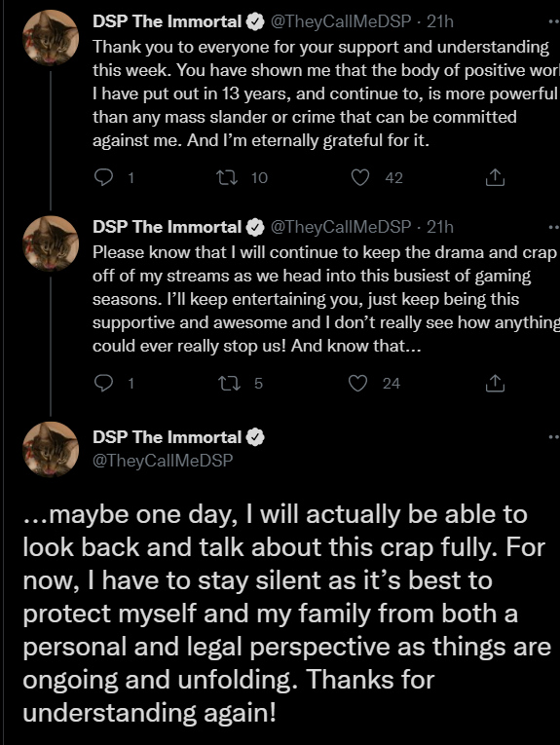Screen dimensions: 560x745
Task: Open the 21h timestamp of the first tweet
Action: point(440,21)
